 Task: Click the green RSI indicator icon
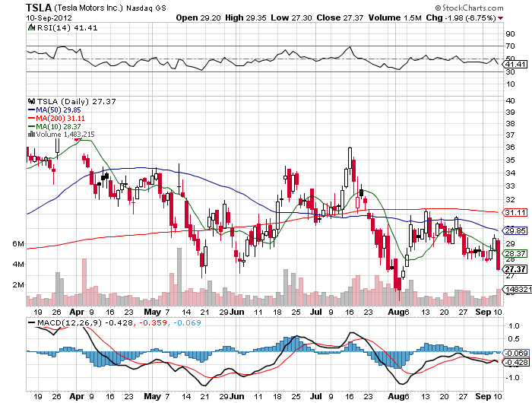point(31,28)
